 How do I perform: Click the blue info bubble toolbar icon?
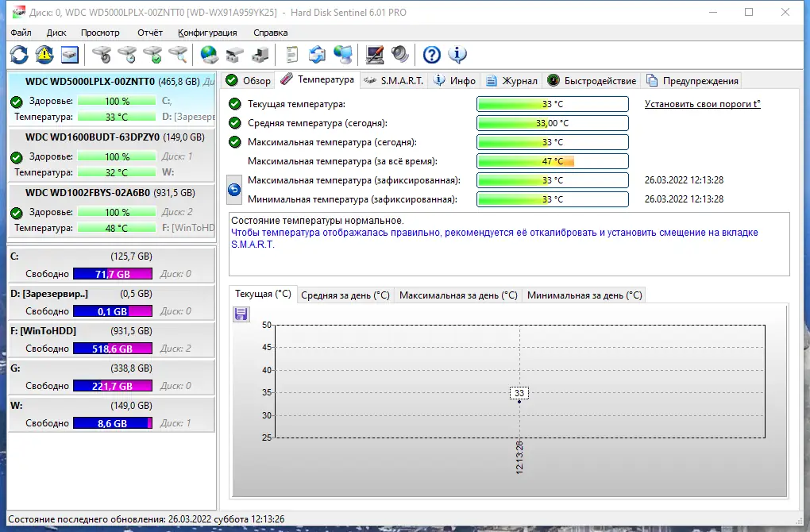click(457, 54)
